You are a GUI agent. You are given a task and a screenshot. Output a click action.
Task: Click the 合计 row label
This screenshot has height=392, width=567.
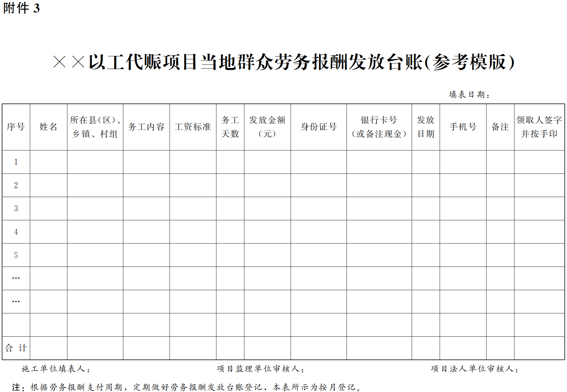(16, 348)
